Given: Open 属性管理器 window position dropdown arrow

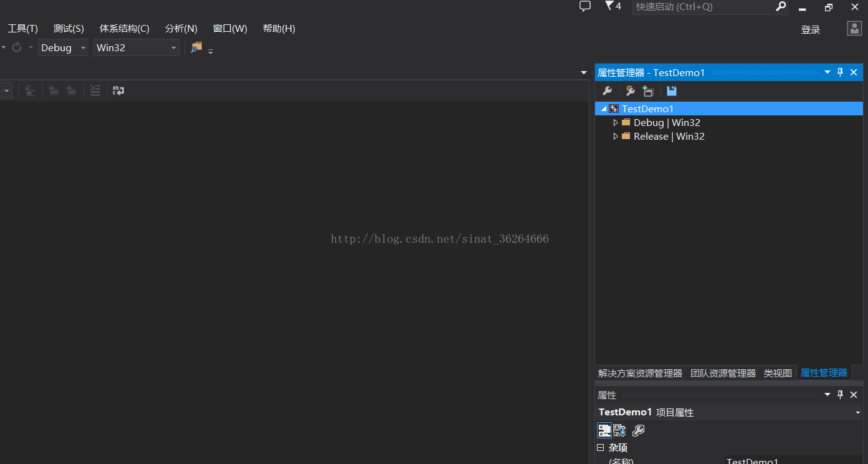Looking at the screenshot, I should (x=827, y=72).
